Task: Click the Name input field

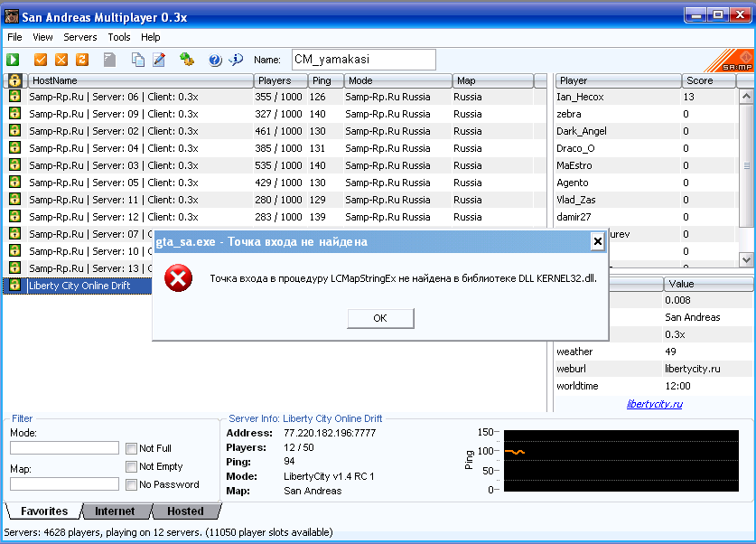Action: 362,60
